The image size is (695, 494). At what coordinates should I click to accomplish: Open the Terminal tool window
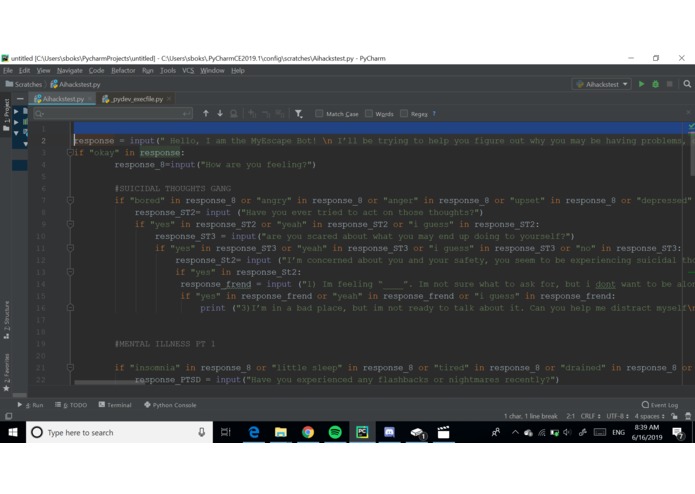click(115, 405)
